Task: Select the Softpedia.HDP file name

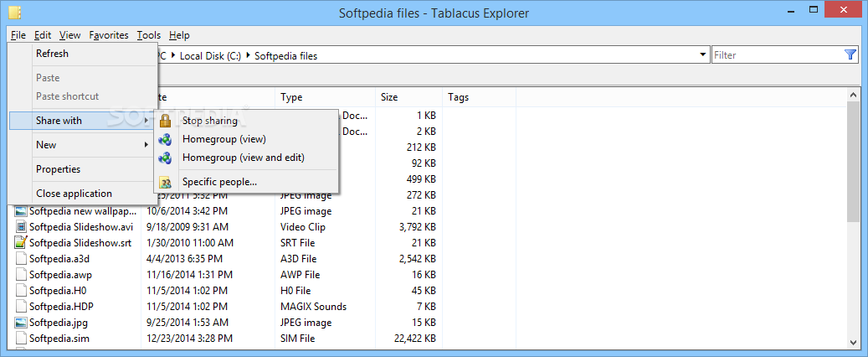Action: tap(61, 306)
